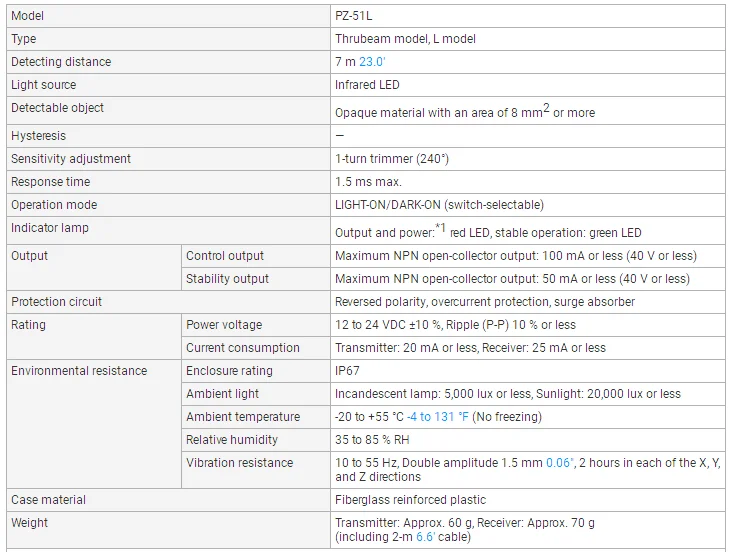731x552 pixels.
Task: Click the Detectable object row label
Action: [x=57, y=108]
